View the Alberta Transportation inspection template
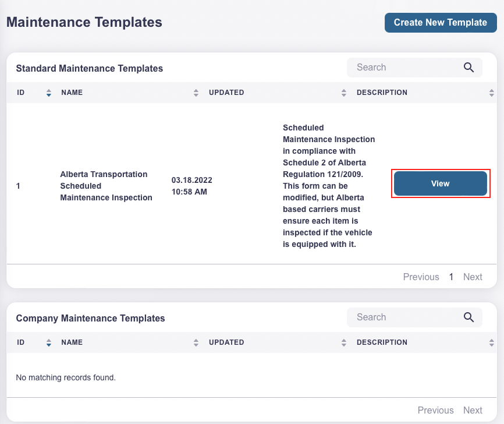Screen dimensions: 504x424 [x=441, y=183]
